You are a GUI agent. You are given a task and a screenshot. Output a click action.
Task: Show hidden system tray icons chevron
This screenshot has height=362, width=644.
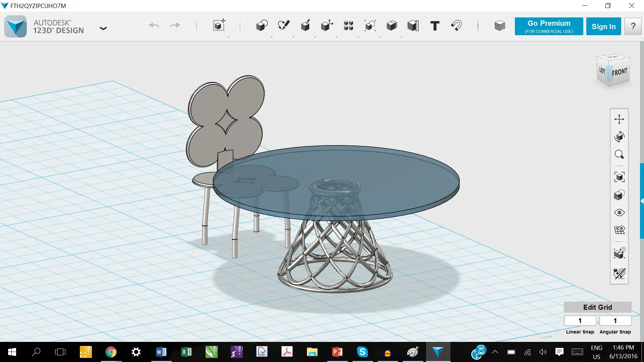click(x=495, y=352)
